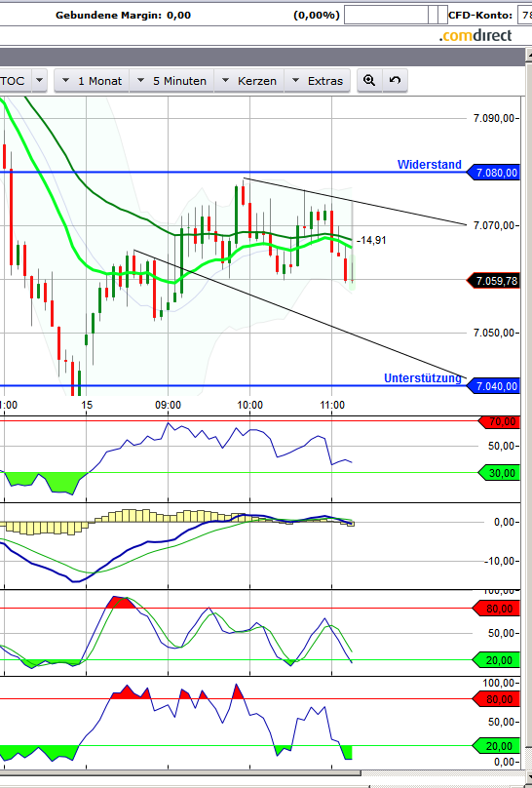Click the 11:00 time axis label
The image size is (532, 788).
[331, 405]
